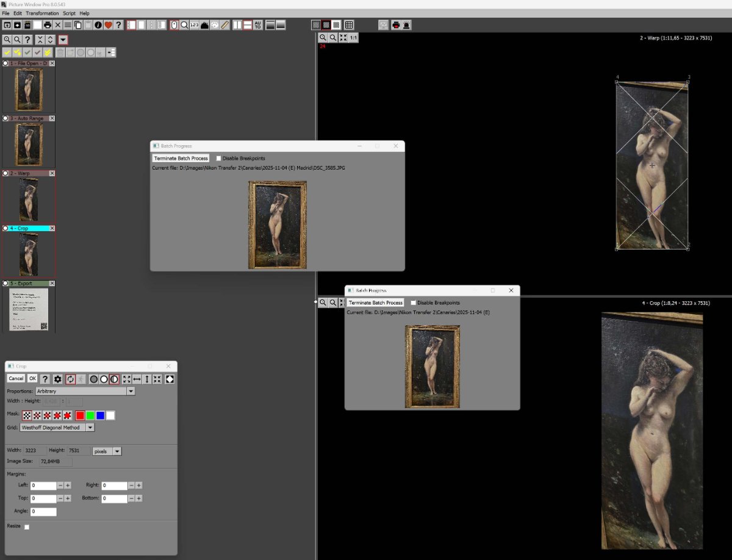The width and height of the screenshot is (732, 560).
Task: Expand the Proportions dropdown set to Arbitrary
Action: 131,391
